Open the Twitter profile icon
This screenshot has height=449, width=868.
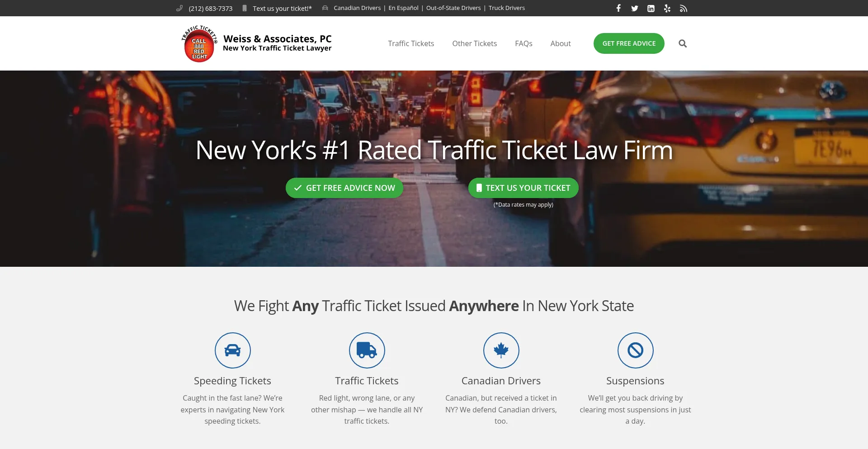coord(635,8)
